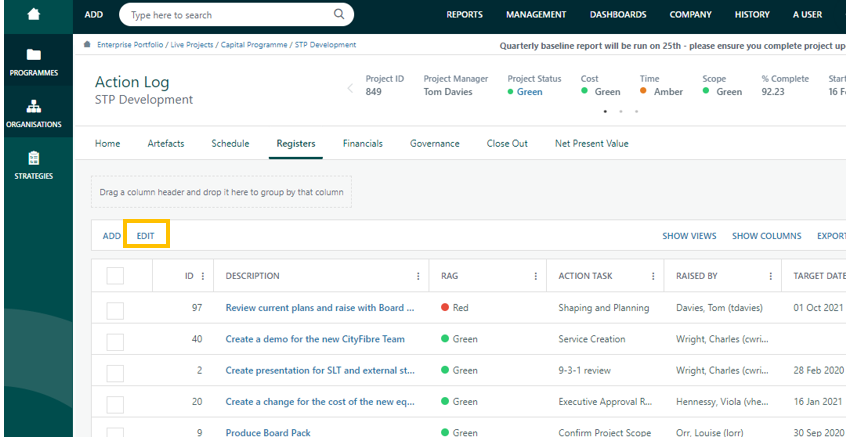The width and height of the screenshot is (846, 445).
Task: Tick the checkbox for action ID 40
Action: pos(115,342)
